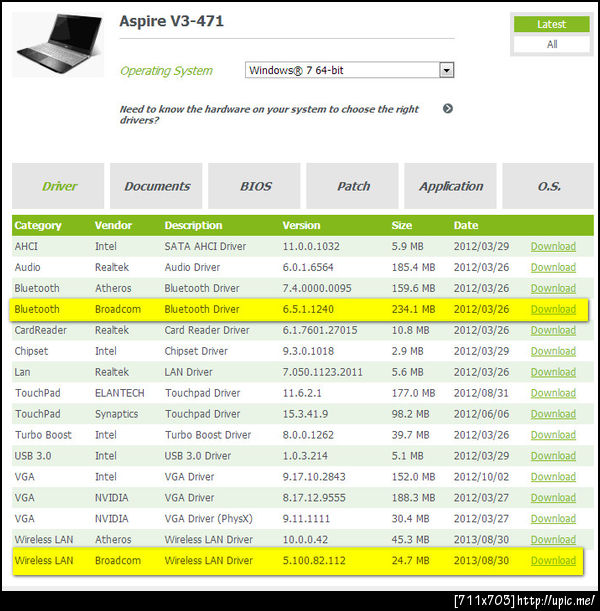Download the Realtek LAN Driver
This screenshot has width=600, height=611.
point(553,372)
